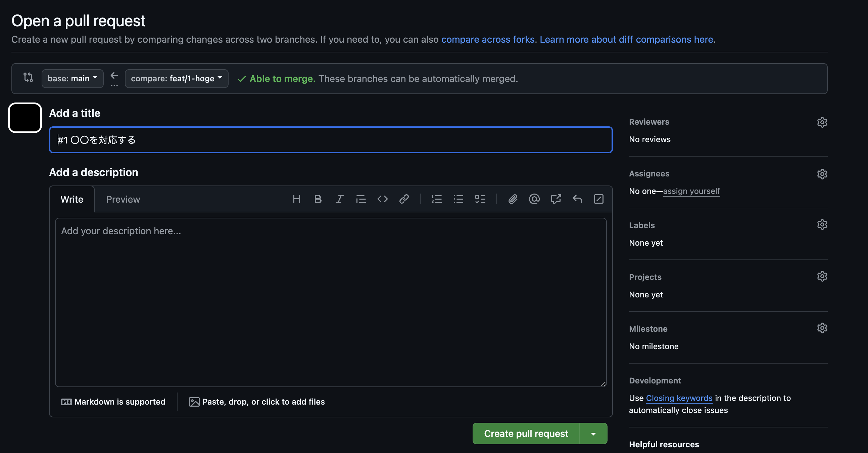The height and width of the screenshot is (453, 868).
Task: Open Reviewers settings gear
Action: click(822, 122)
